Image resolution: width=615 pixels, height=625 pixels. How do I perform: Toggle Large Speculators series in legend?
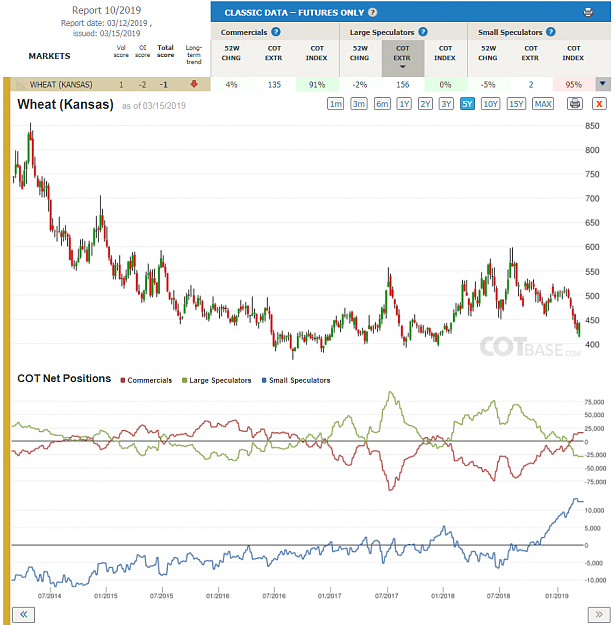click(216, 380)
